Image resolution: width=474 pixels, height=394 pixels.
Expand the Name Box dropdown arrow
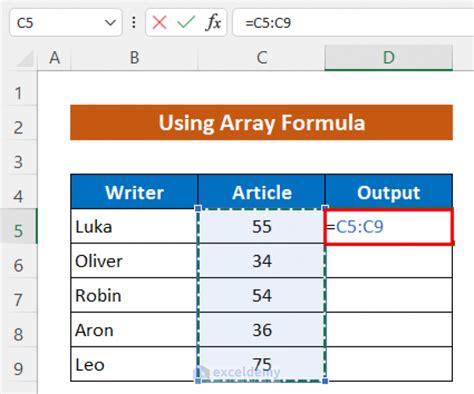tap(110, 23)
